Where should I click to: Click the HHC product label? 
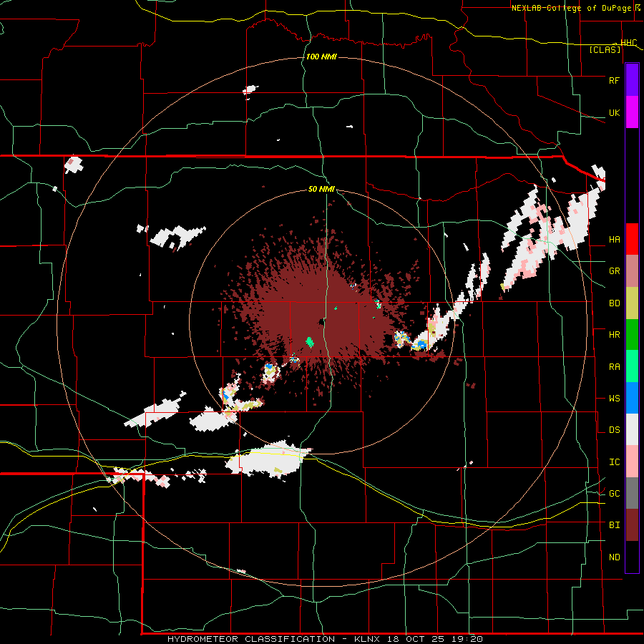point(629,43)
